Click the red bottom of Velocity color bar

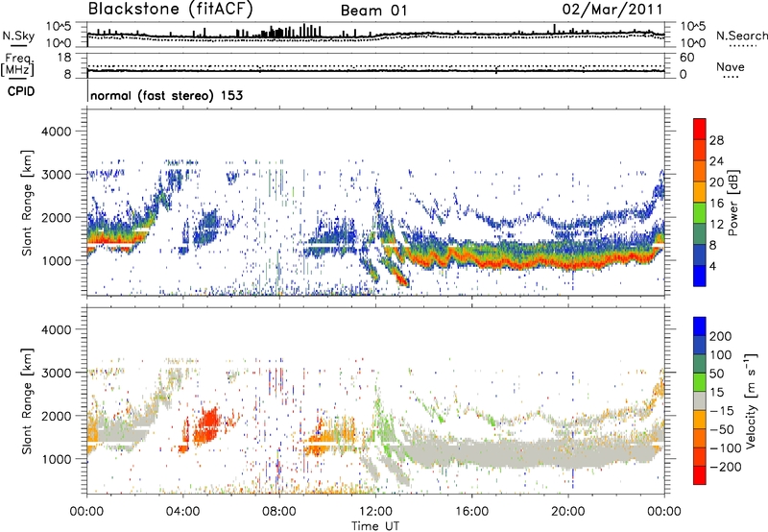coord(700,475)
